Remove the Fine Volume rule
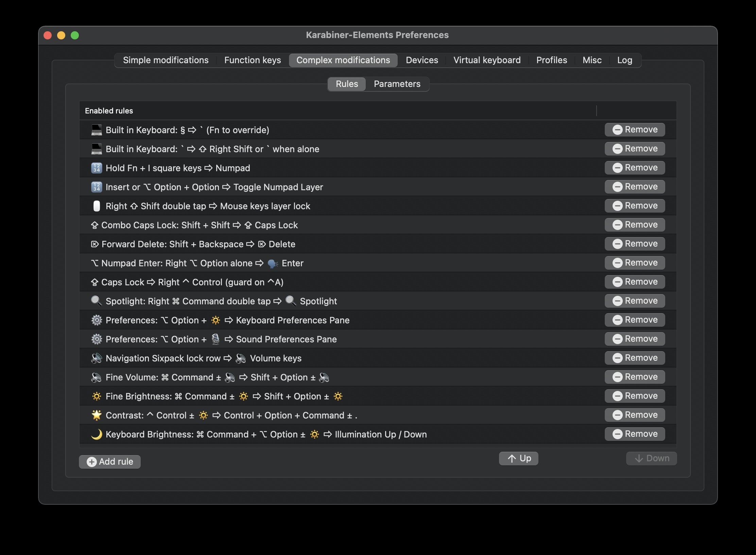The width and height of the screenshot is (756, 555). [635, 377]
